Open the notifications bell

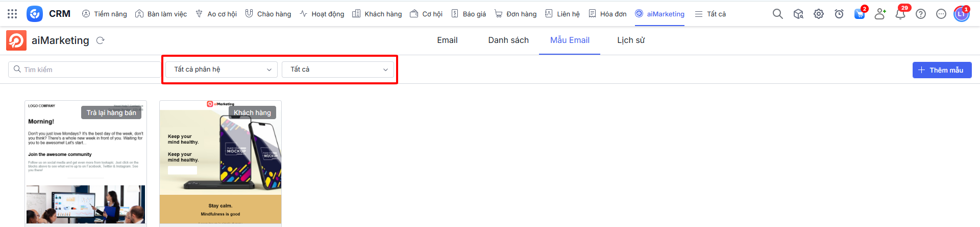point(900,14)
